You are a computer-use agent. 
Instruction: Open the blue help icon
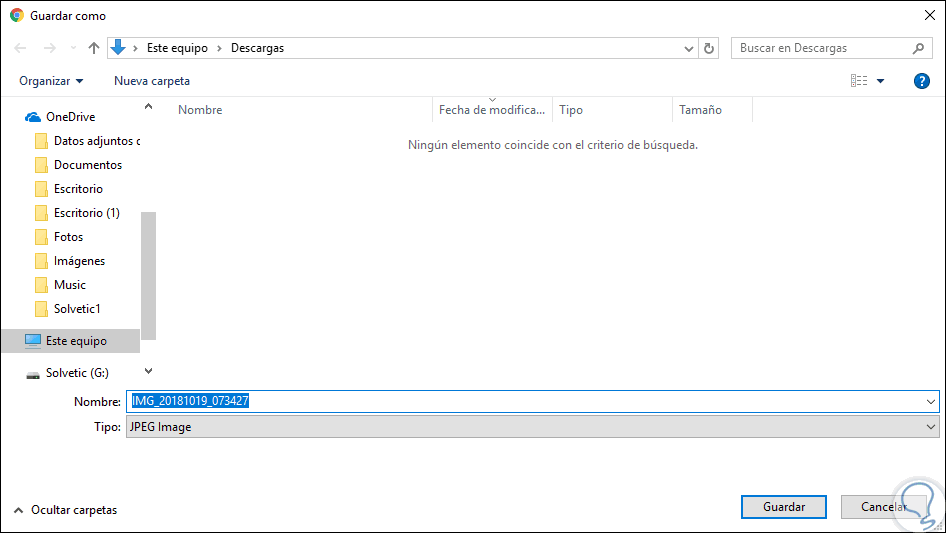(921, 81)
